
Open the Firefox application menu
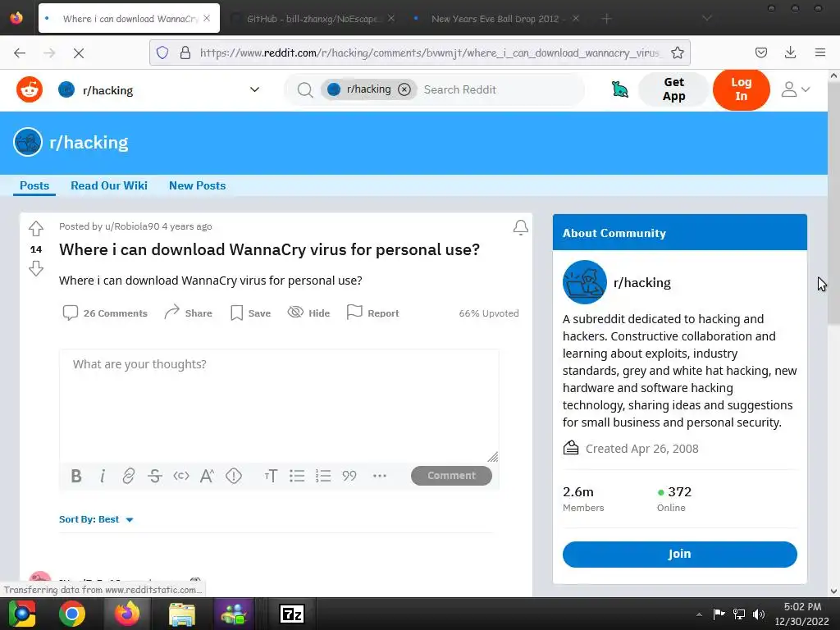pyautogui.click(x=819, y=52)
